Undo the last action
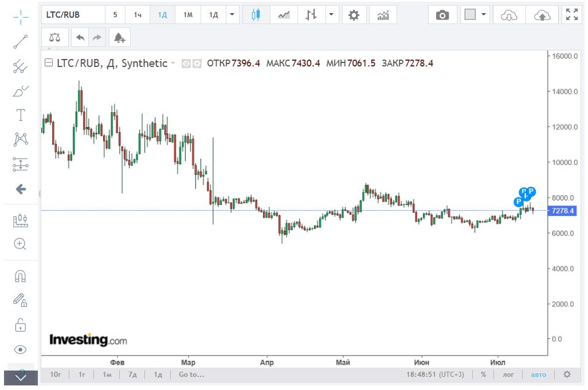 pos(80,37)
